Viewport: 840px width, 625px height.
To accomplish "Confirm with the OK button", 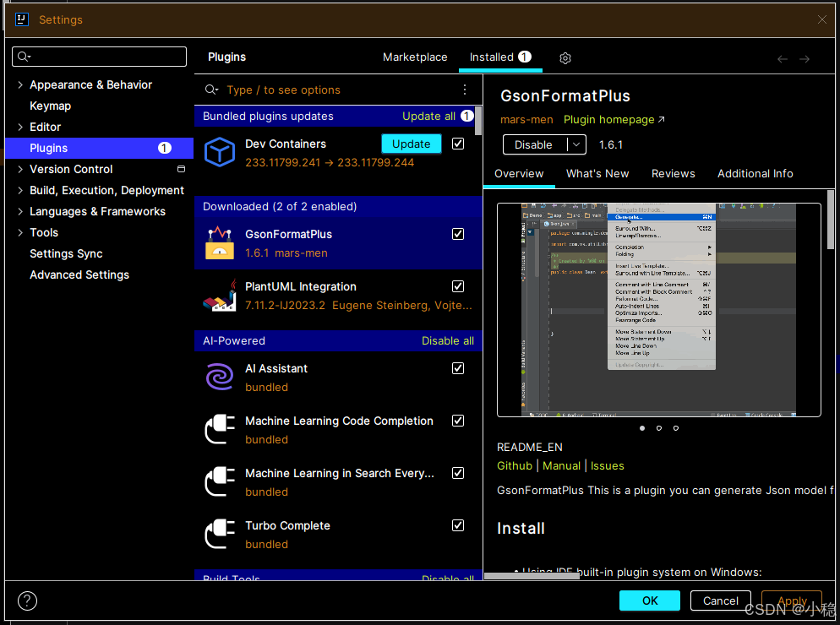I will point(650,601).
